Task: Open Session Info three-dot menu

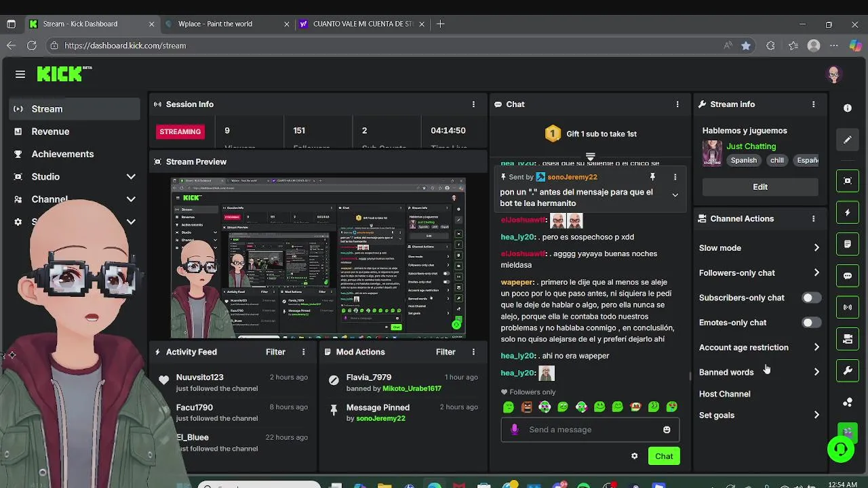Action: point(473,104)
